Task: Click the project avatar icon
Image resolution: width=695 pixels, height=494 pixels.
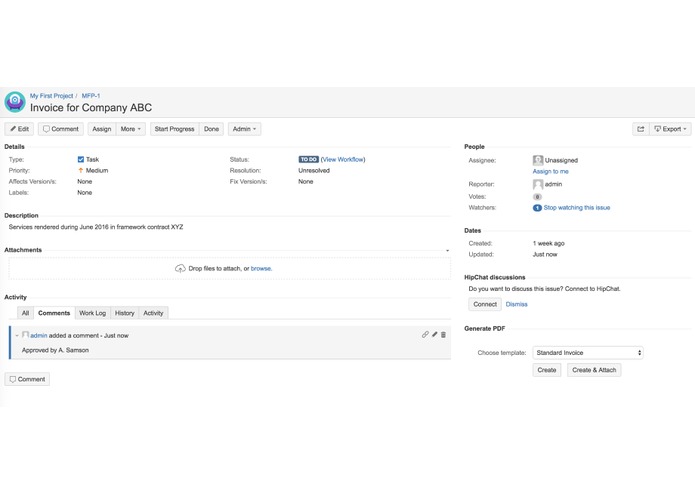Action: (x=15, y=102)
